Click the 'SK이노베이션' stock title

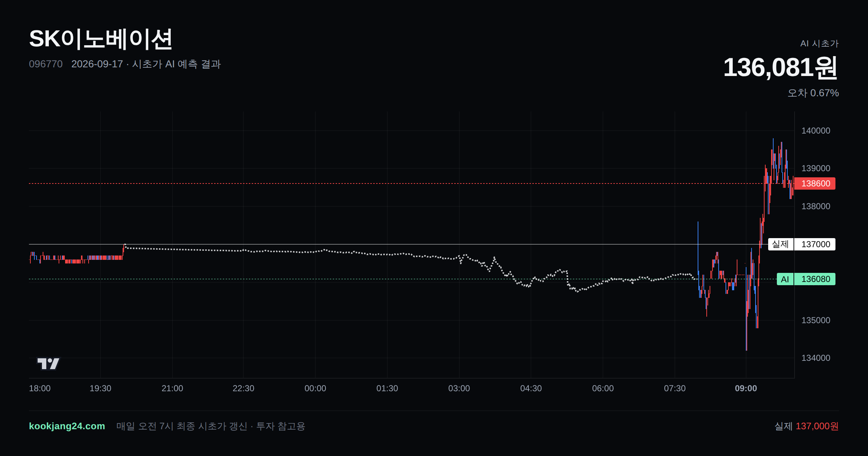[101, 39]
